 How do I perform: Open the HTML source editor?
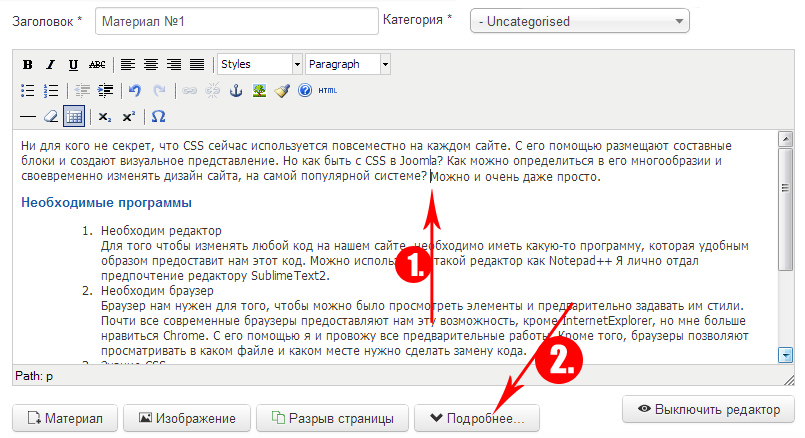pos(327,91)
